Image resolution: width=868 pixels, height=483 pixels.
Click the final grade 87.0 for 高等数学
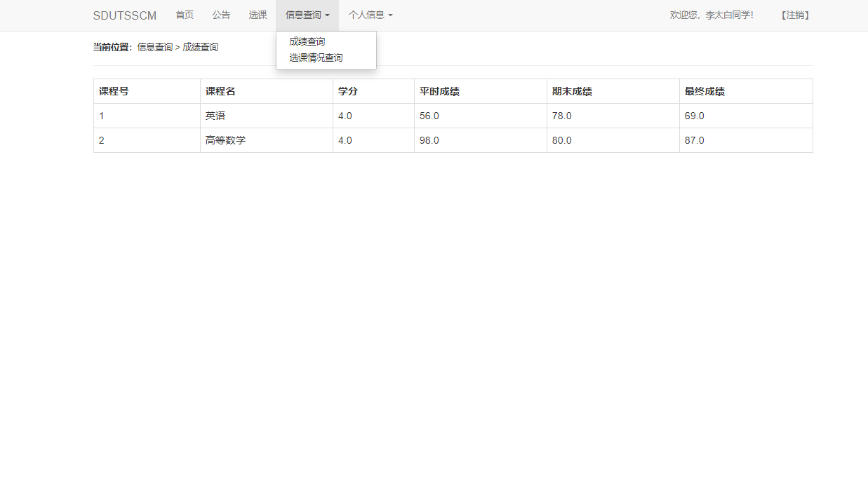click(694, 140)
